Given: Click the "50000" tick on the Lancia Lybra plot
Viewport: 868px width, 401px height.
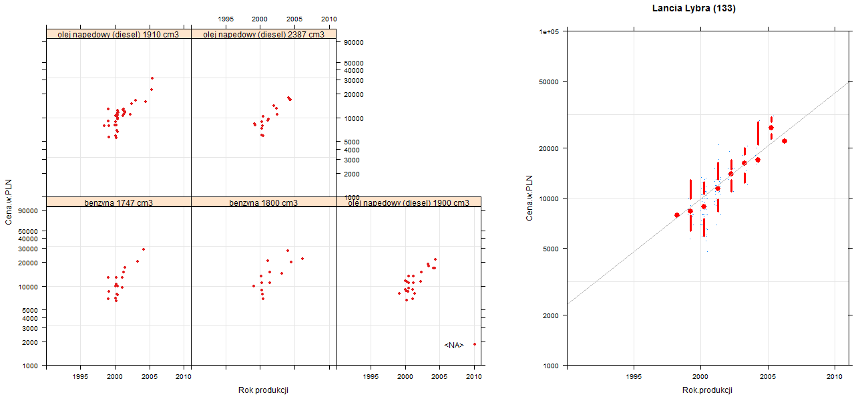Looking at the screenshot, I should (550, 82).
